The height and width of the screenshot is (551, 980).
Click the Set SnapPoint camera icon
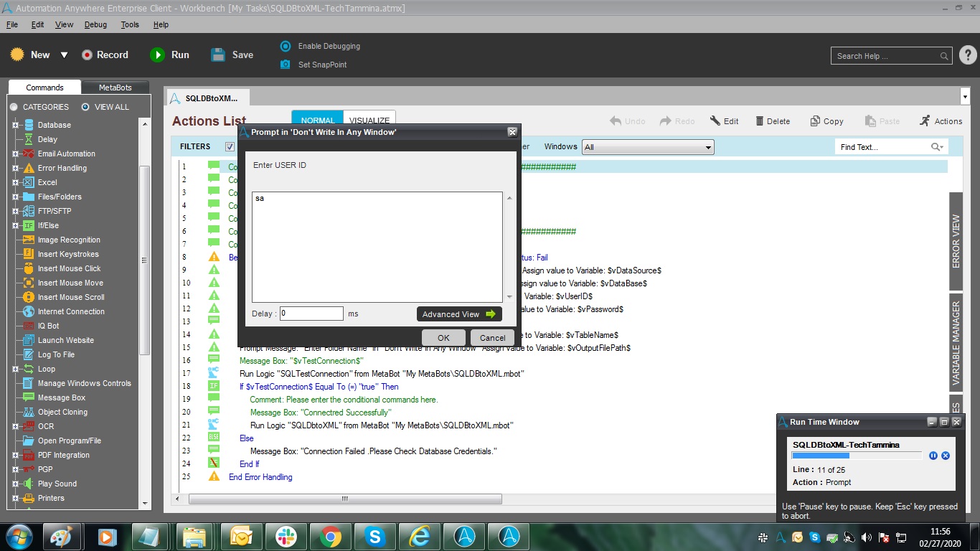[x=285, y=65]
